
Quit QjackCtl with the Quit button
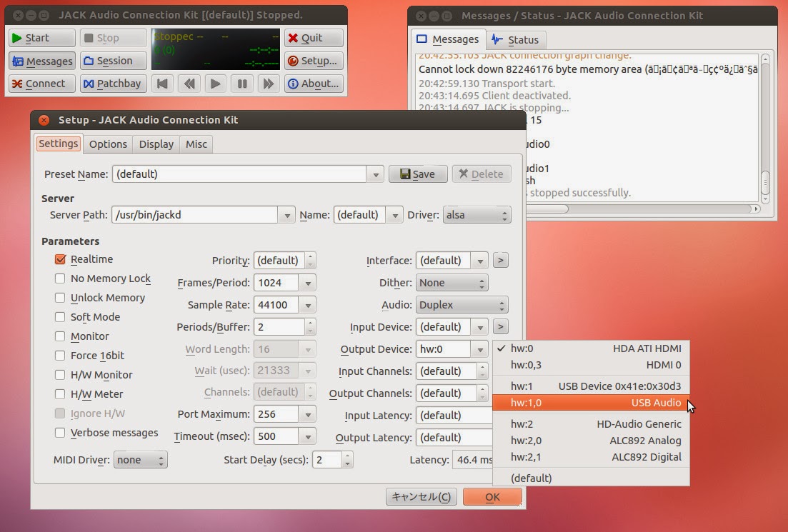pos(314,38)
